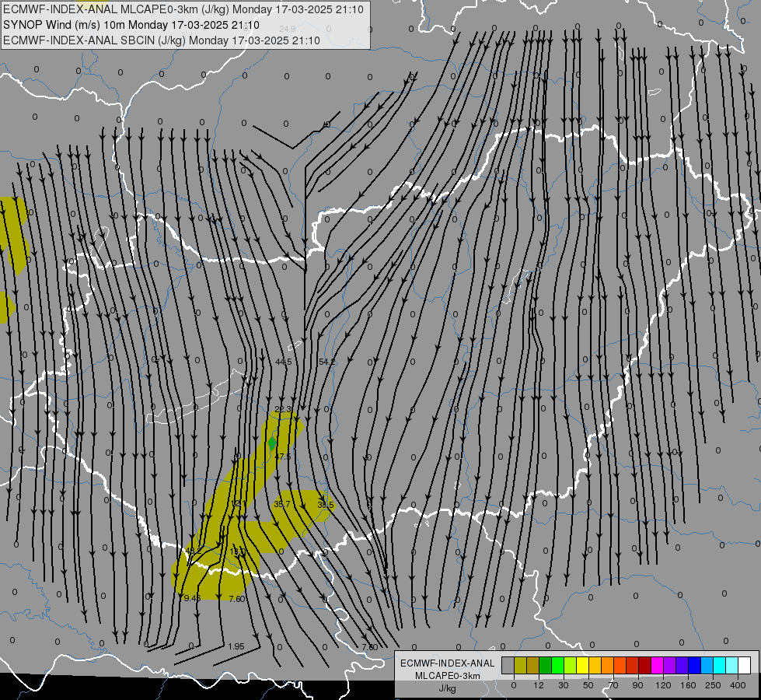Viewport: 761px width, 700px height.
Task: Click the 24.9 value under the header
Action: point(288,29)
